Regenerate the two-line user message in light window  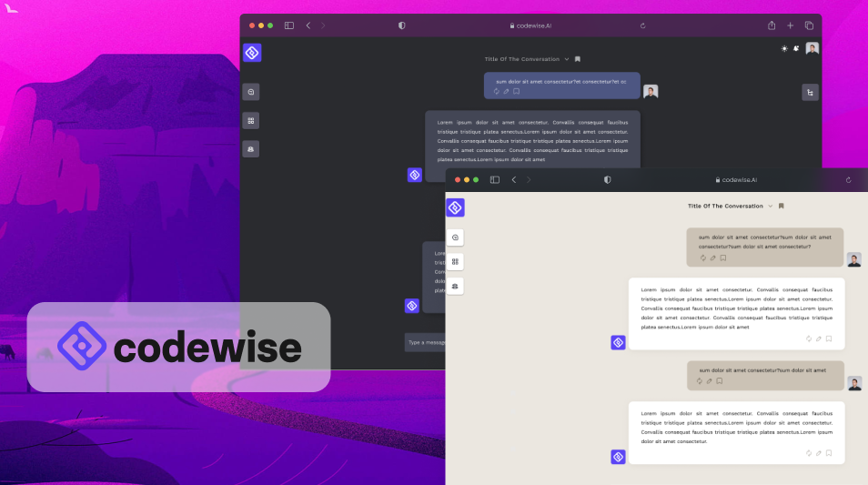[703, 258]
